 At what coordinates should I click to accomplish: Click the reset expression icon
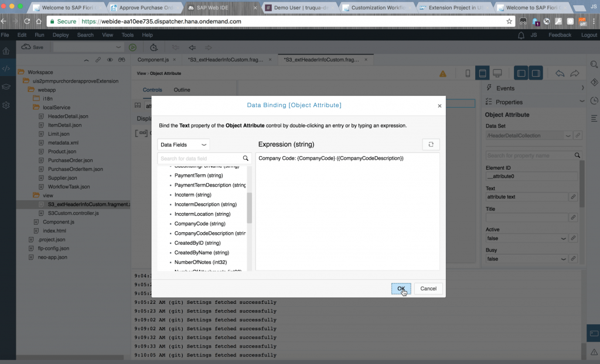point(431,144)
